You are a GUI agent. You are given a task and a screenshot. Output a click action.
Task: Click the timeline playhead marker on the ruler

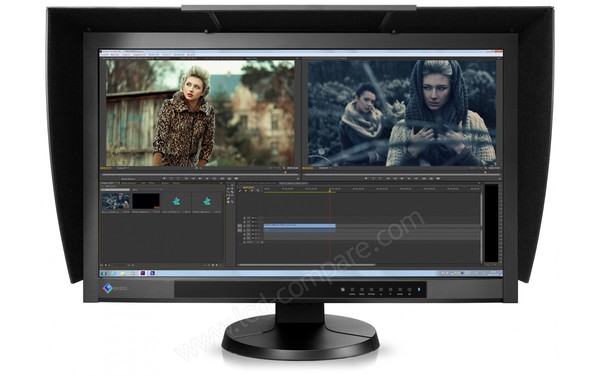tap(329, 190)
